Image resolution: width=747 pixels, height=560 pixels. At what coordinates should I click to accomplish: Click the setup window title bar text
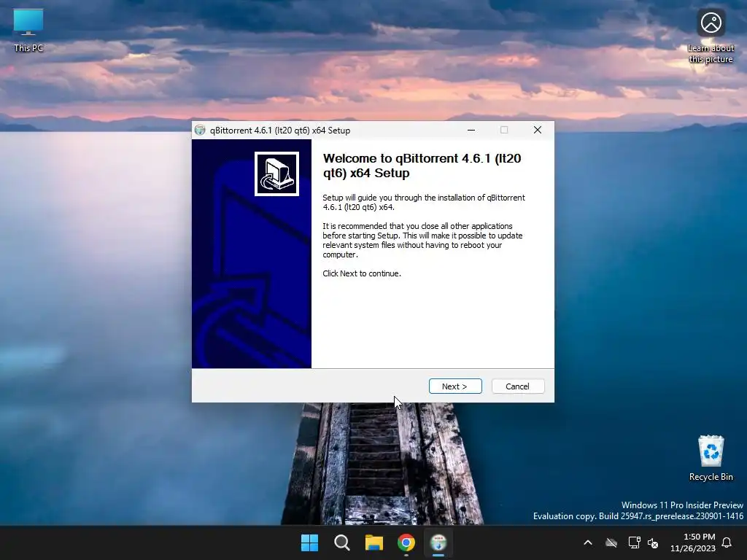(x=280, y=131)
